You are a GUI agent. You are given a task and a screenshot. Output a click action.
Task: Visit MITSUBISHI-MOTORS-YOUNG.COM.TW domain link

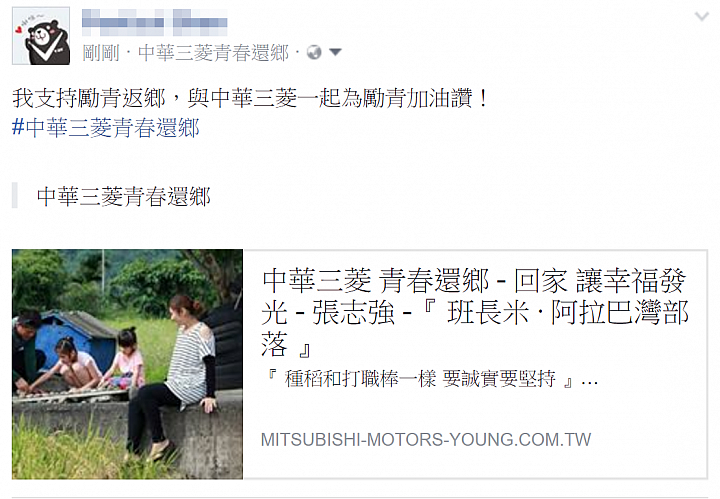(426, 440)
